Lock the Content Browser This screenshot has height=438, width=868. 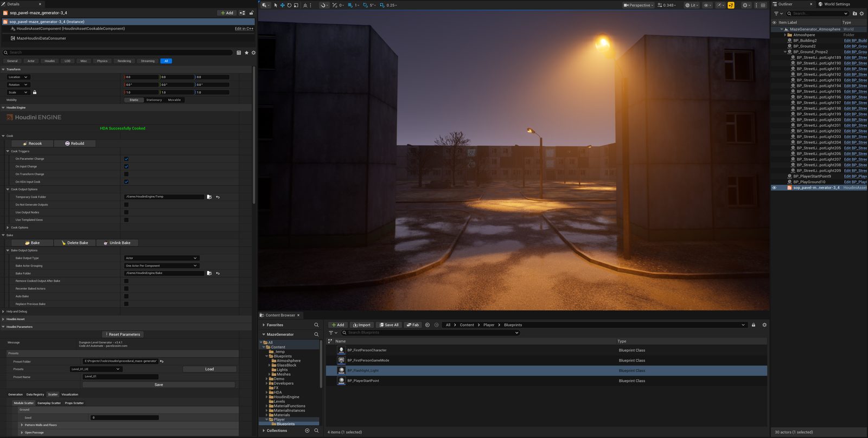753,325
